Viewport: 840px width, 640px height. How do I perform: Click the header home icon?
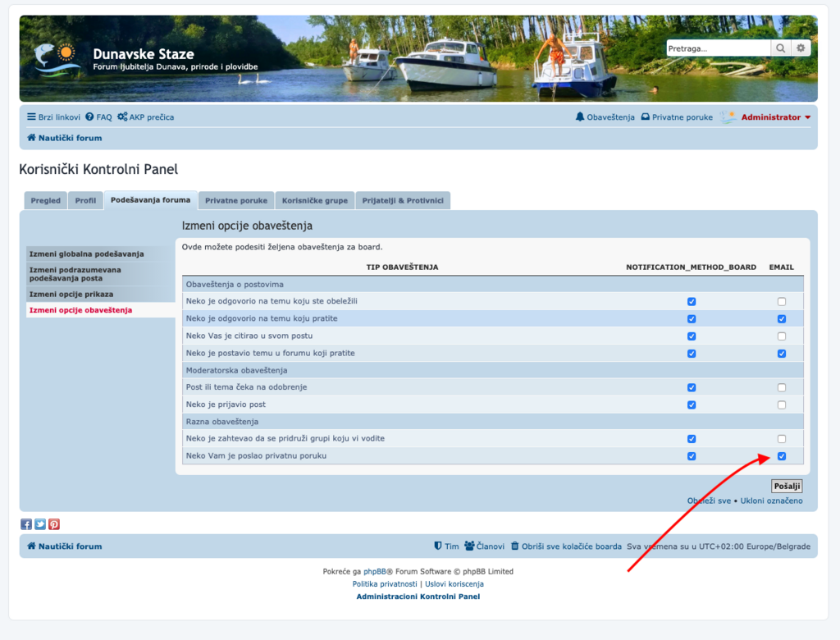[32, 138]
